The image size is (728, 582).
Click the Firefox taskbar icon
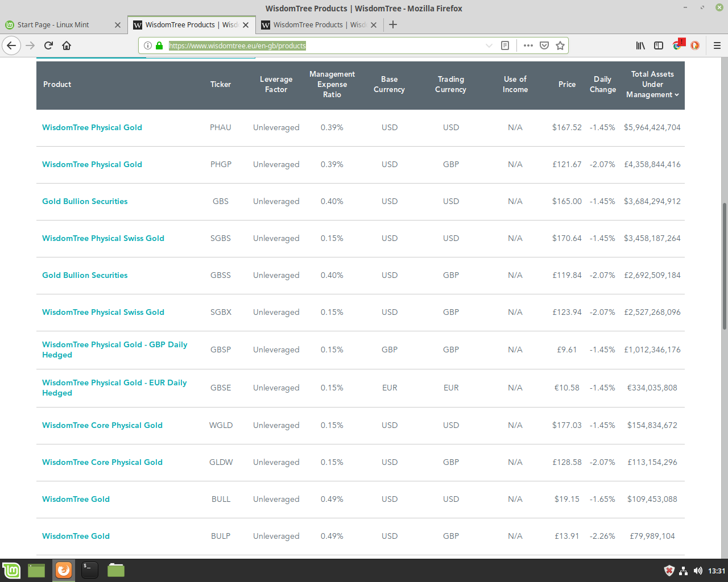coord(64,570)
